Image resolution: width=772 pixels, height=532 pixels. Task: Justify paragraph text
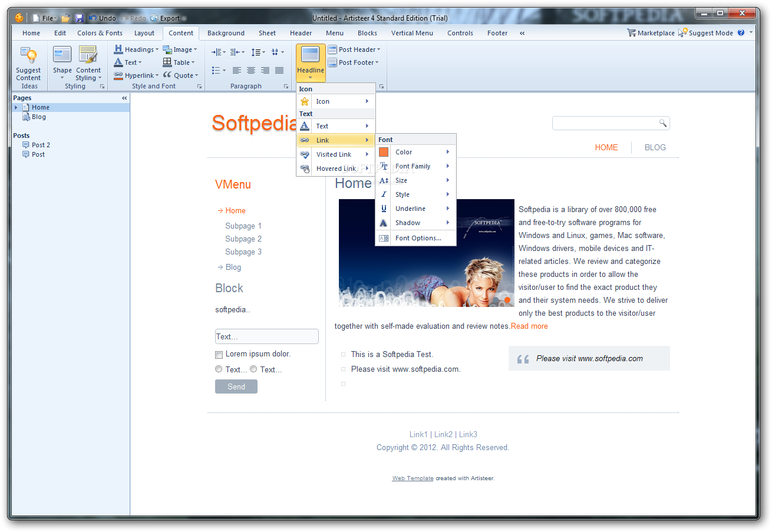click(x=279, y=70)
